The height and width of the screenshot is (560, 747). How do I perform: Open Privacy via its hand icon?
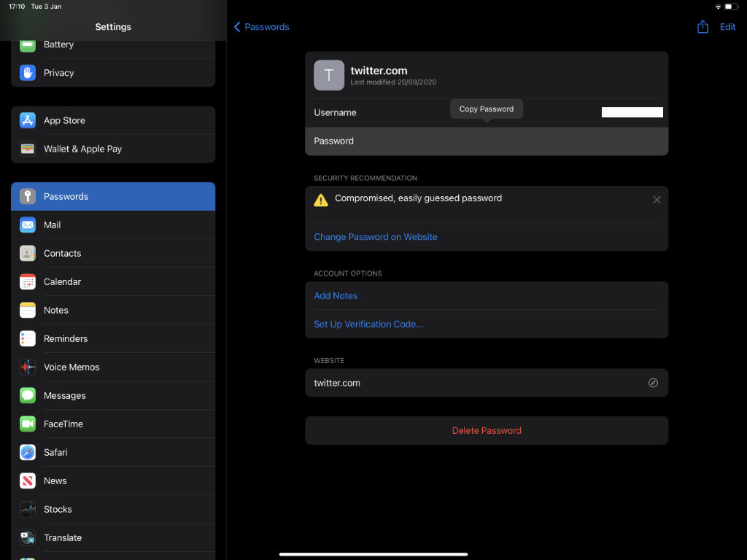pos(28,73)
